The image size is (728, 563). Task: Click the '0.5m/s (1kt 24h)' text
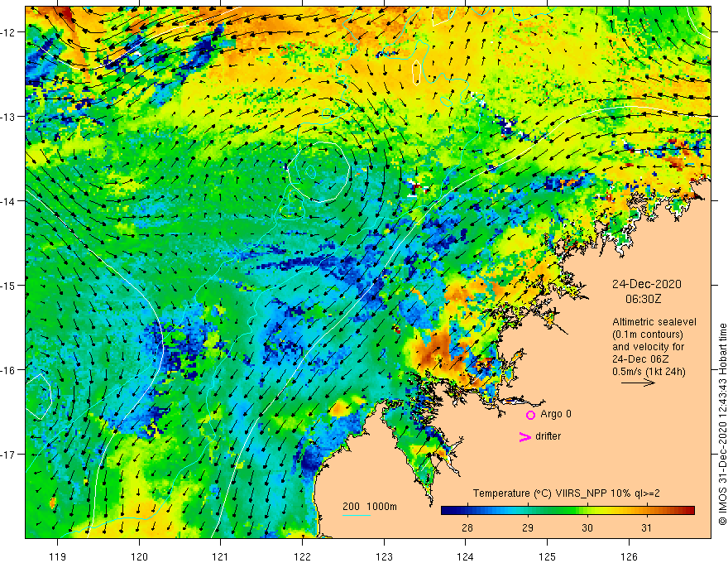pos(649,372)
